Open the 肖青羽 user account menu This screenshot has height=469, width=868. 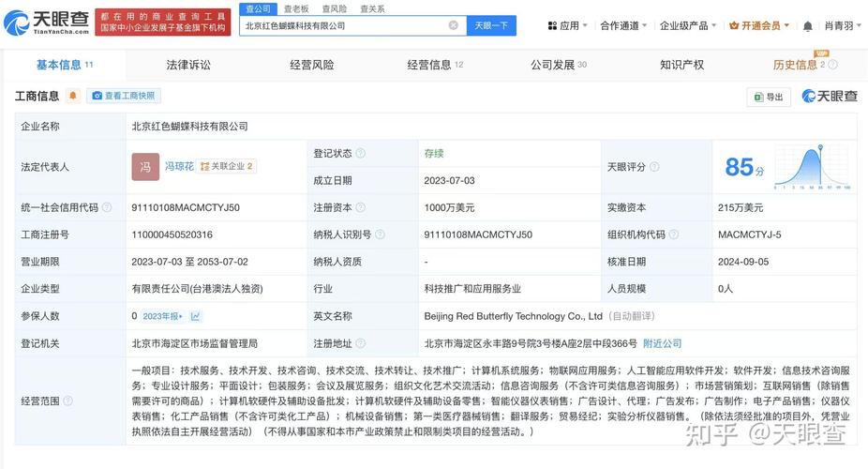843,26
